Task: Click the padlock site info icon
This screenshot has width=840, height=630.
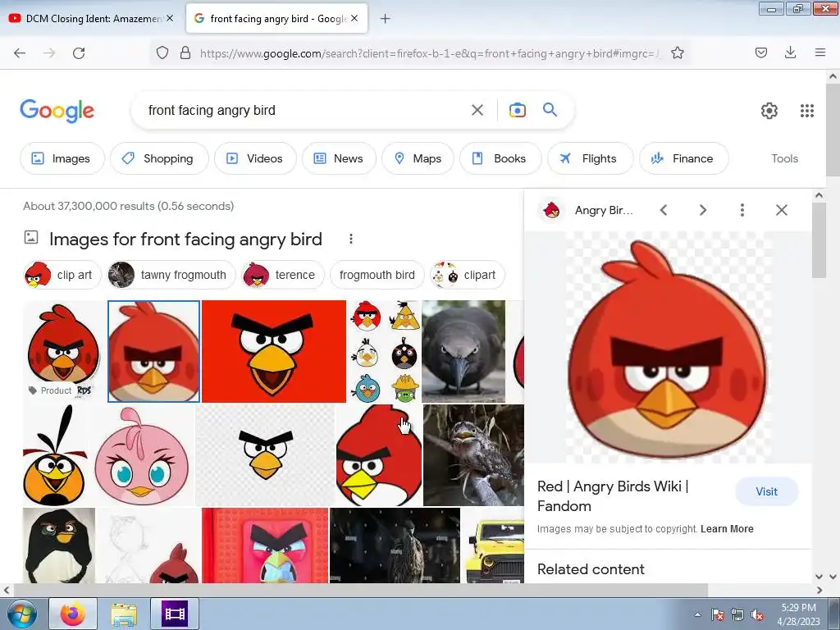Action: tap(185, 52)
